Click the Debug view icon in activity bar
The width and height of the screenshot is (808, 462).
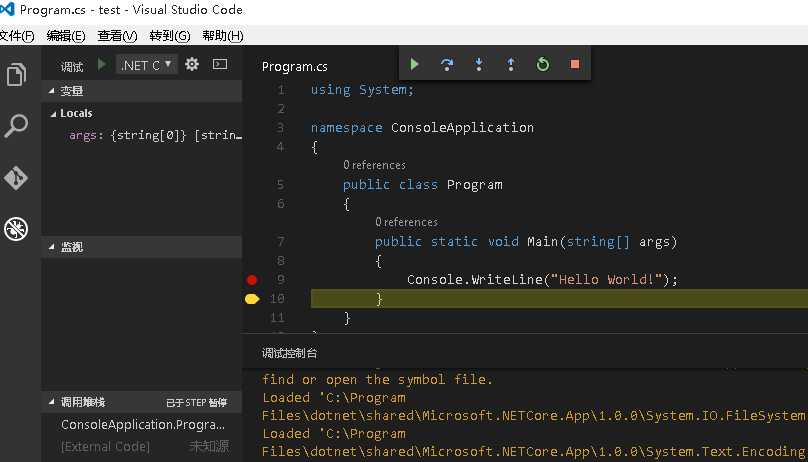click(16, 229)
